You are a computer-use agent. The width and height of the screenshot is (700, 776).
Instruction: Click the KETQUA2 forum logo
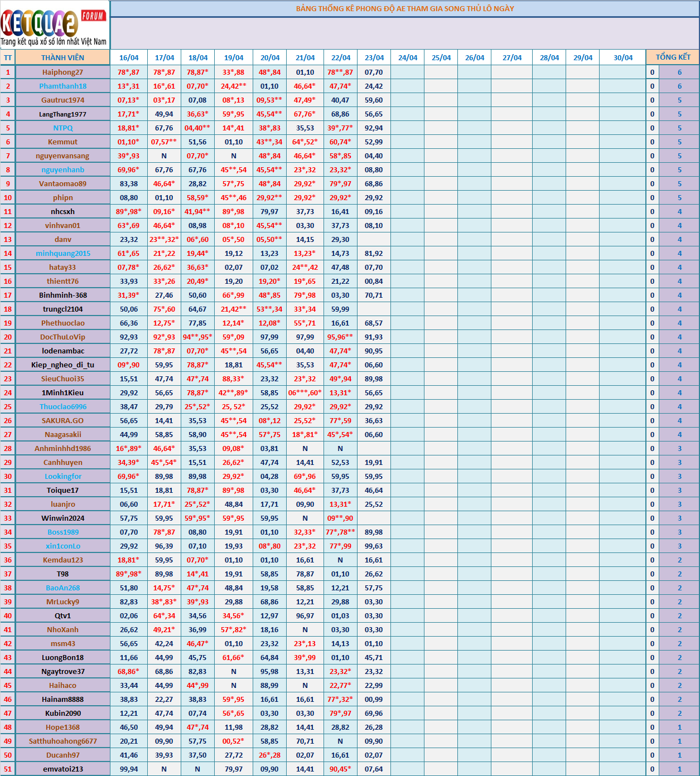[x=54, y=25]
